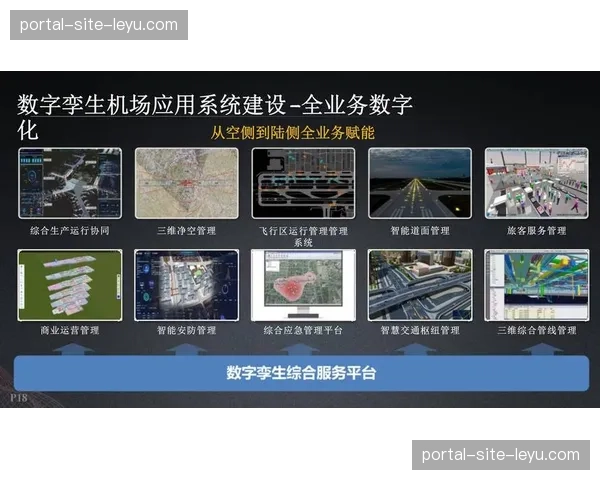The width and height of the screenshot is (600, 480).
Task: Select the 商业运营管理 thumbnail
Action: point(70,285)
